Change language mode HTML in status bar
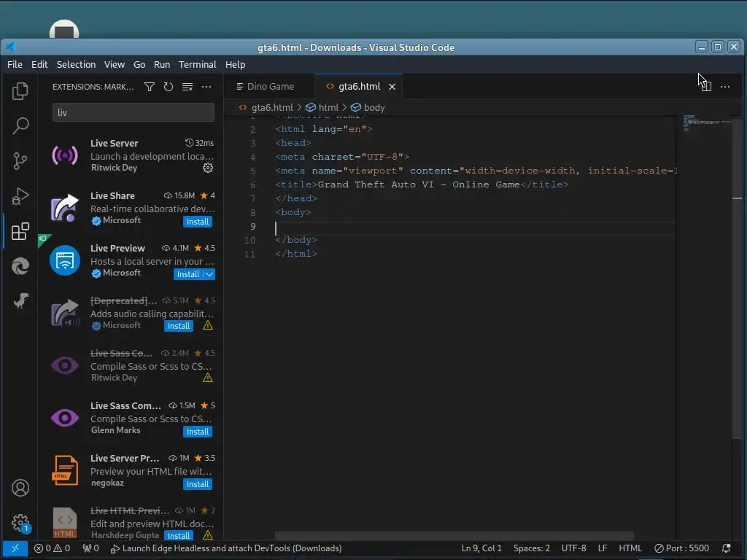 pos(630,548)
